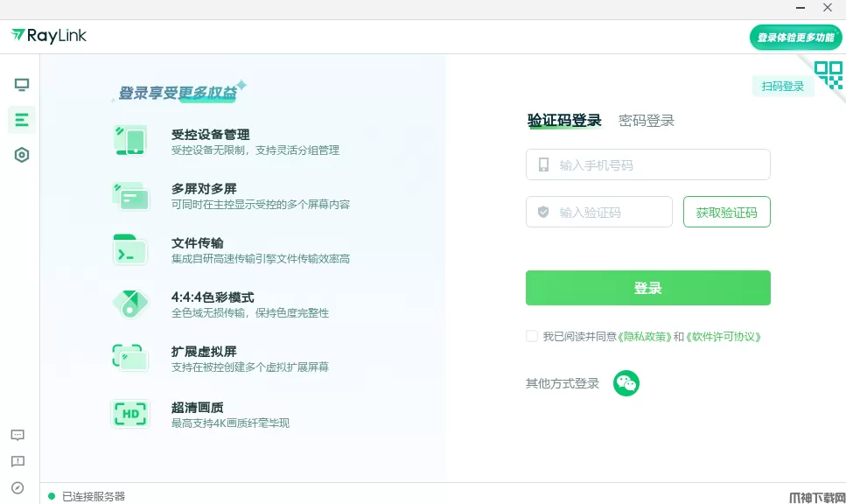Switch to the 验证码登录 tab
The height and width of the screenshot is (504, 846).
click(x=563, y=121)
